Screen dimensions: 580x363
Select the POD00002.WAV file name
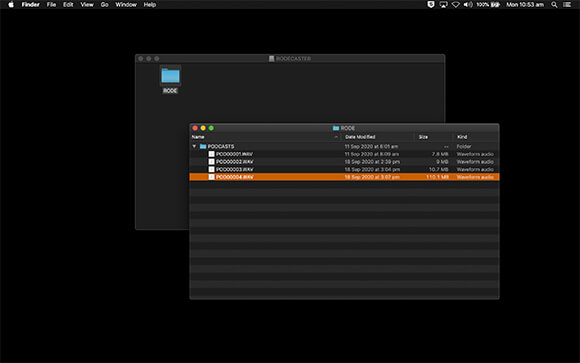(x=235, y=162)
